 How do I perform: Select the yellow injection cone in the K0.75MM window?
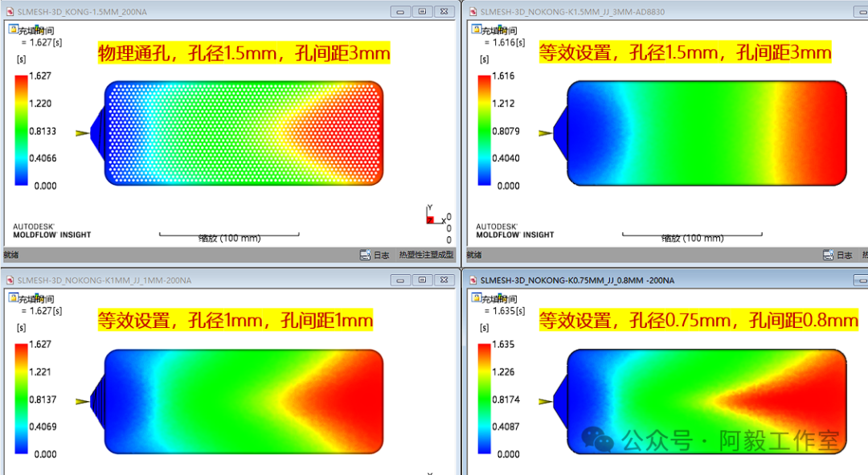pyautogui.click(x=545, y=401)
